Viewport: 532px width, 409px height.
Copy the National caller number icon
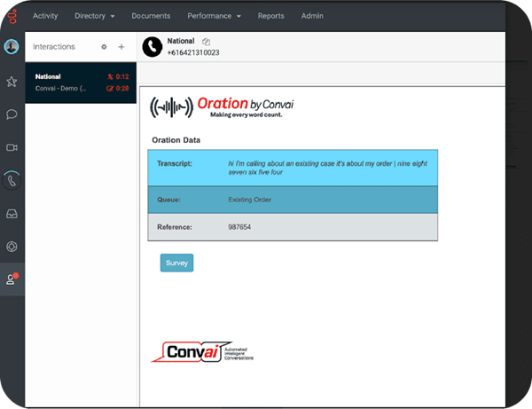pos(206,42)
